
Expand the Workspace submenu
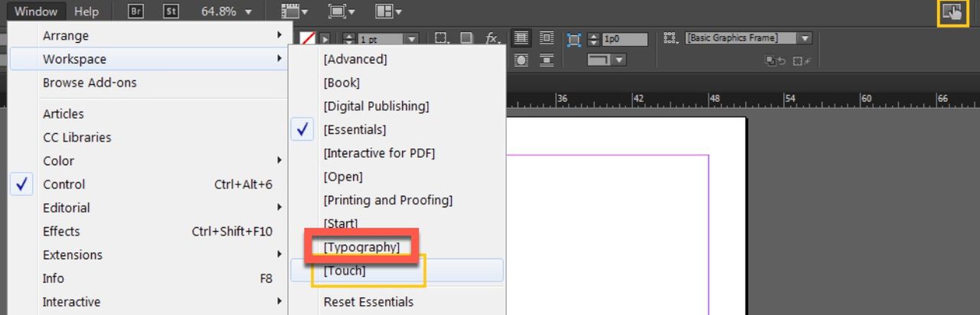click(149, 59)
